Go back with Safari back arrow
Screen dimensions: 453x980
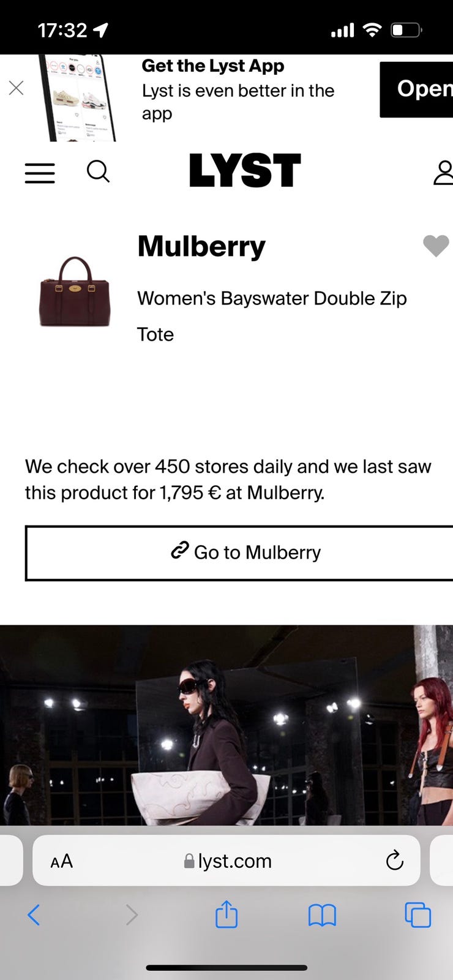click(34, 915)
